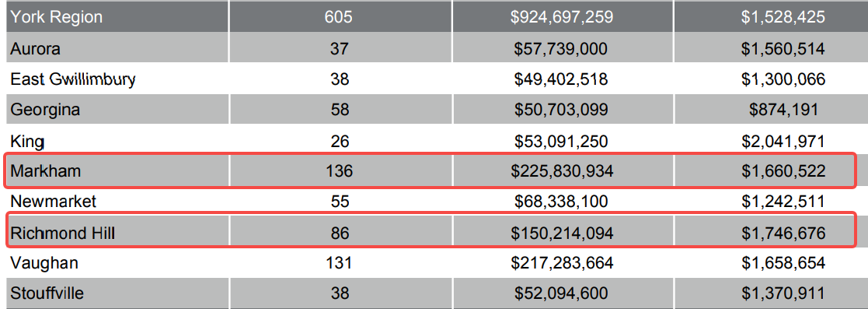Click the $924,697,259 dollar volume cell

coord(563,16)
